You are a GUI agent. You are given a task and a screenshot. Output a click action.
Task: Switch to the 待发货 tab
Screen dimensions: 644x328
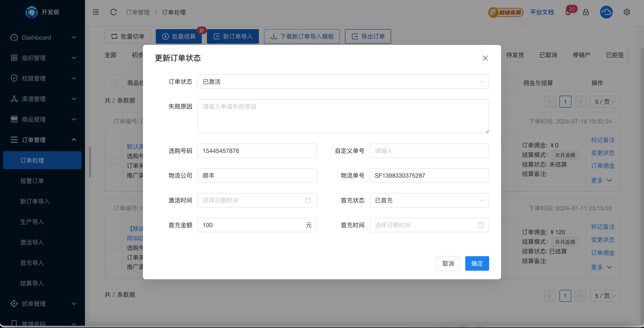[x=515, y=55]
